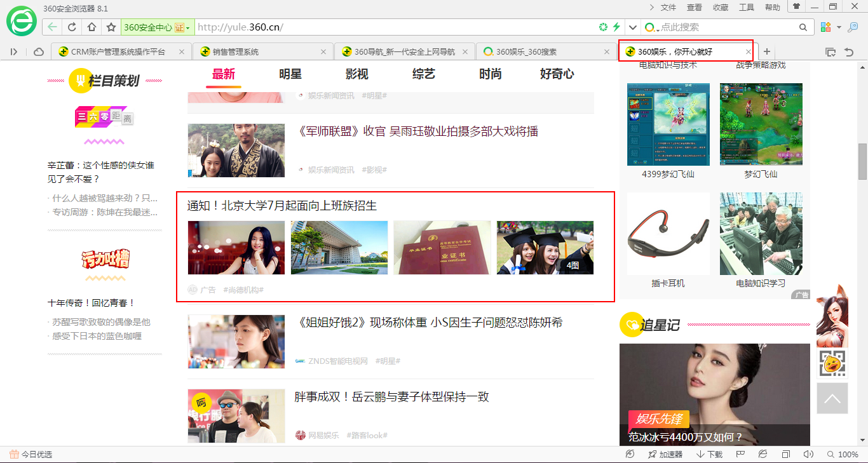868x463 pixels.
Task: Open the 《军师联盟》收官 article link
Action: pyautogui.click(x=418, y=131)
